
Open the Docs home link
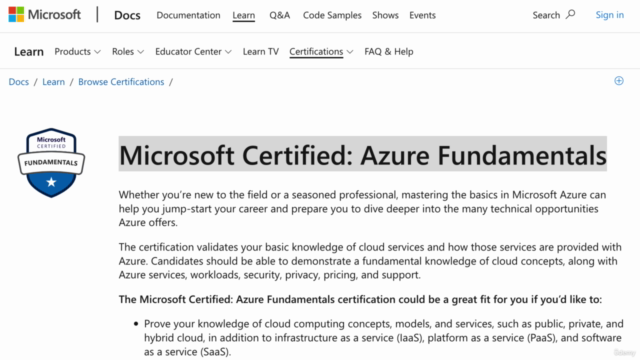click(x=127, y=15)
